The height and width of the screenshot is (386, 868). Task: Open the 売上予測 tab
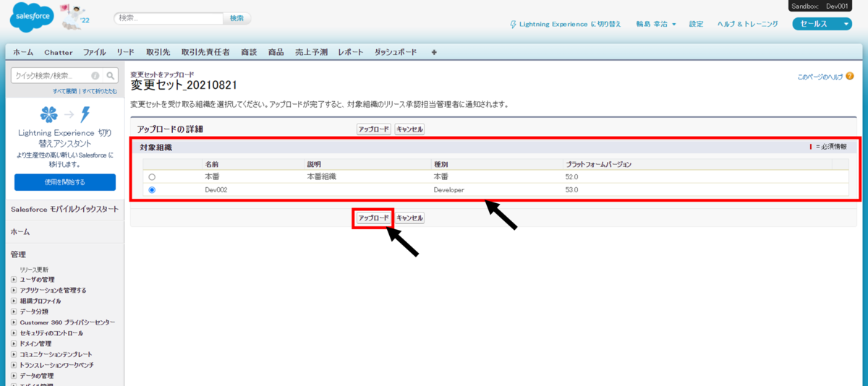[x=311, y=52]
